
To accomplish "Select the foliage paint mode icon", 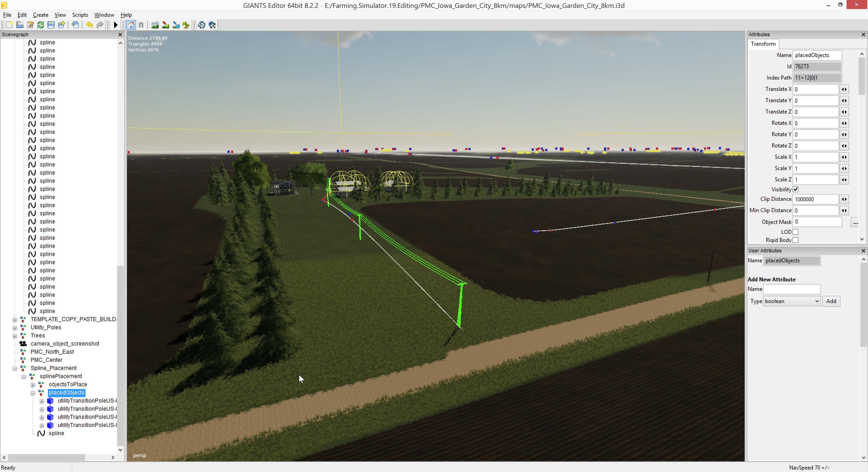I will [186, 25].
